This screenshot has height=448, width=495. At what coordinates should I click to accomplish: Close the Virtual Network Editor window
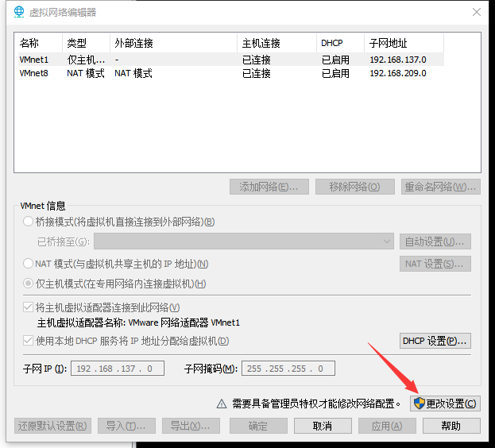[x=477, y=12]
